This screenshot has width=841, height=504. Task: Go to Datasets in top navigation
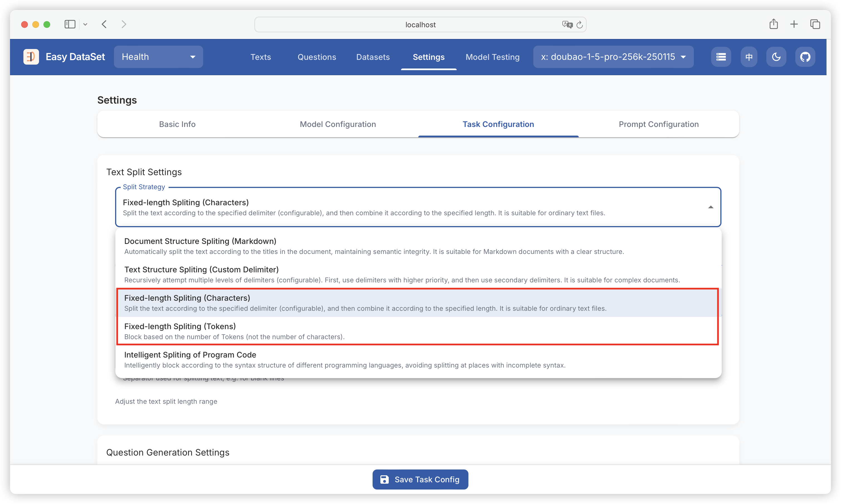point(373,57)
